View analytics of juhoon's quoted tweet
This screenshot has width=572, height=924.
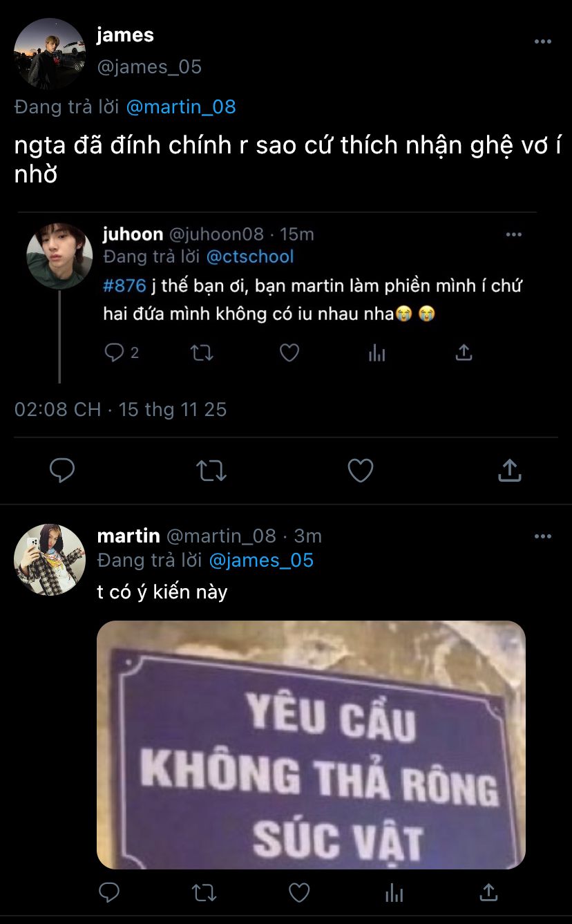376,353
